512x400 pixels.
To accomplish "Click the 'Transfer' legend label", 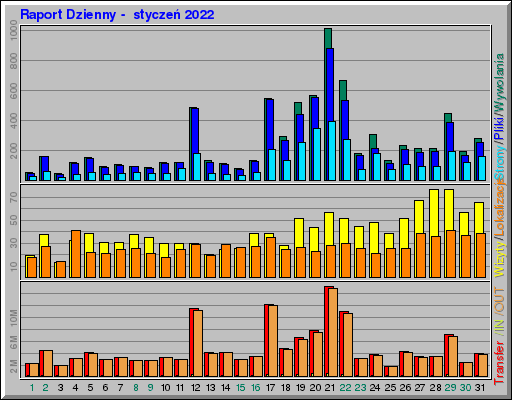I will coord(500,363).
